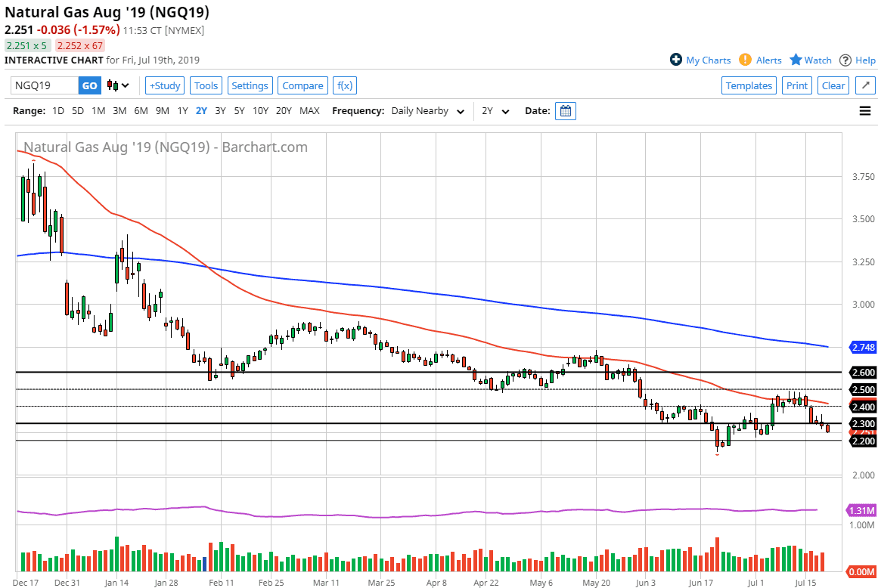
Task: Open the hamburger menu icon
Action: coord(865,111)
